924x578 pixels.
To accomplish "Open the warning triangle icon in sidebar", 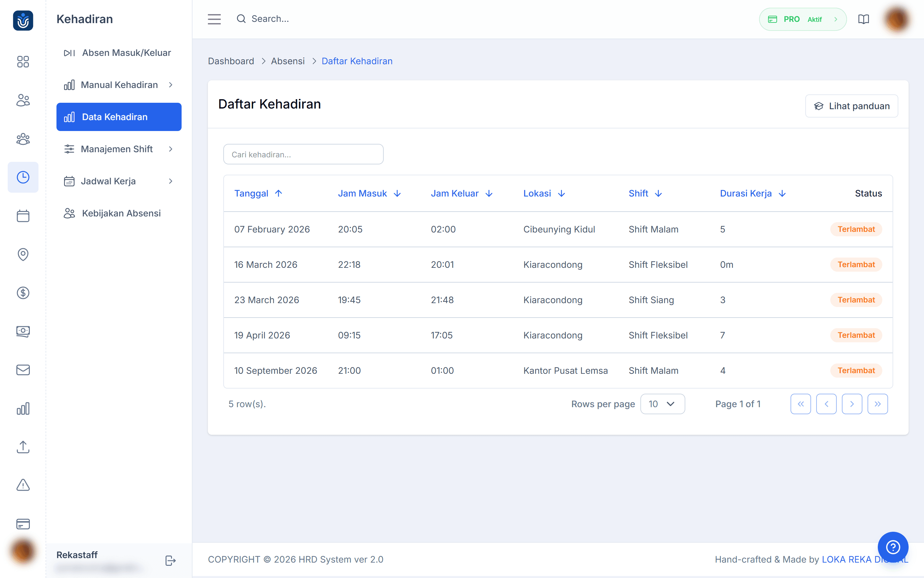I will click(23, 485).
